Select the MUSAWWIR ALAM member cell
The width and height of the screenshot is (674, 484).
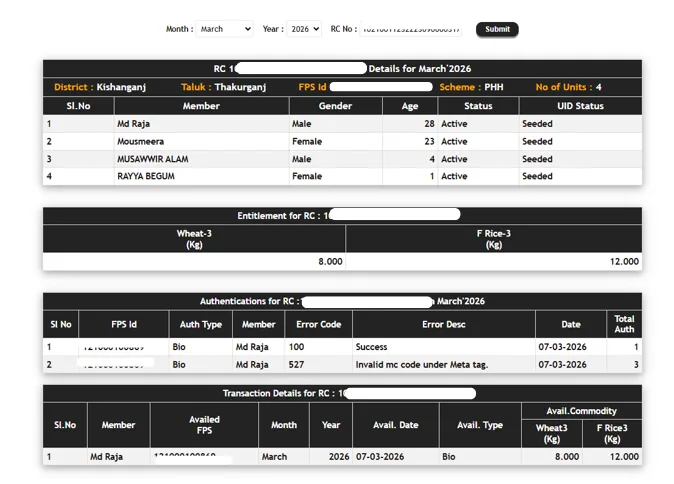pos(152,159)
